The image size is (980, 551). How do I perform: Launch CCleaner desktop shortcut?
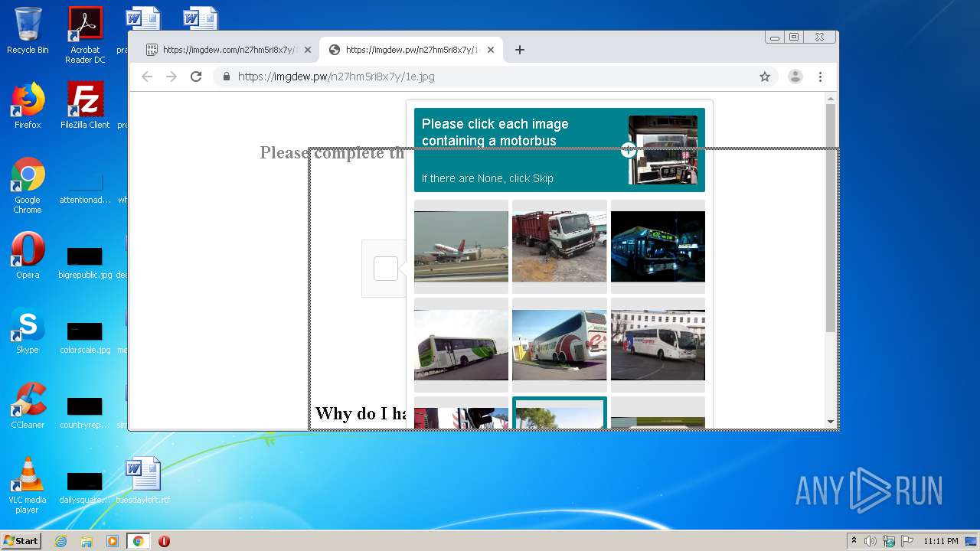pos(28,406)
